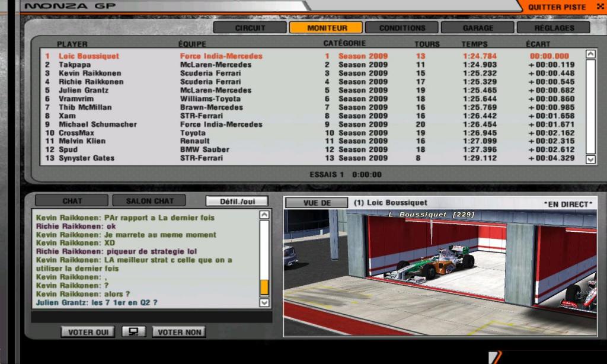607x364 pixels.
Task: Click the best lap time 1:24.784
Action: click(480, 56)
